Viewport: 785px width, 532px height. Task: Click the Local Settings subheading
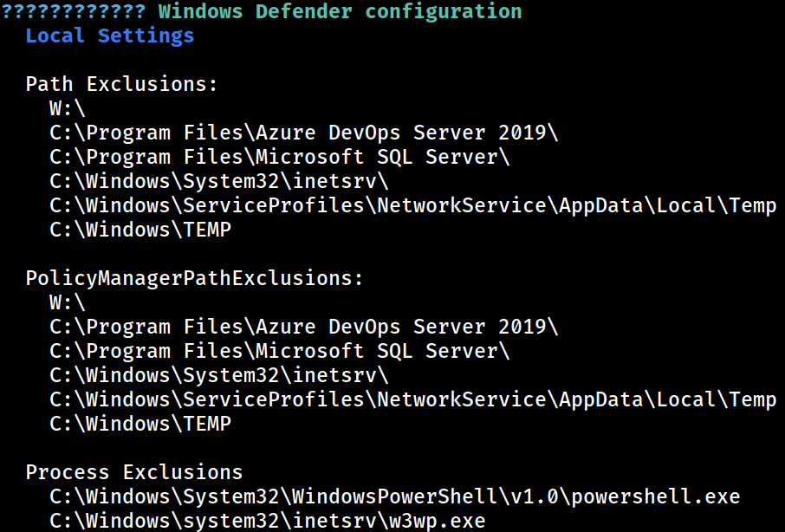point(110,36)
